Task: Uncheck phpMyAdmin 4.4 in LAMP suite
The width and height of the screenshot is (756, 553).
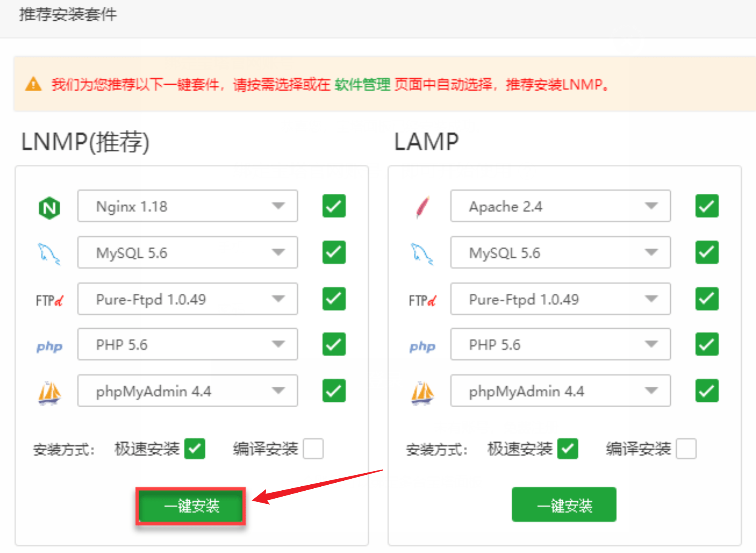Action: pos(706,391)
